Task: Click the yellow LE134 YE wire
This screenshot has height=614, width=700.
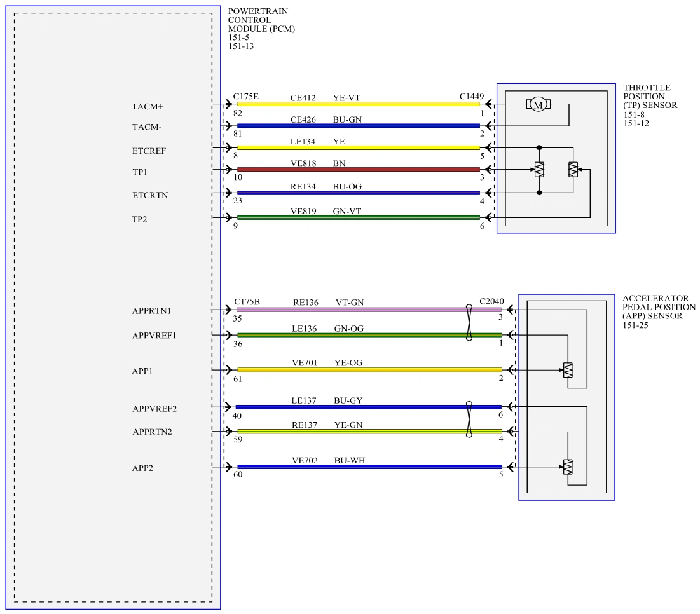Action: tap(359, 147)
